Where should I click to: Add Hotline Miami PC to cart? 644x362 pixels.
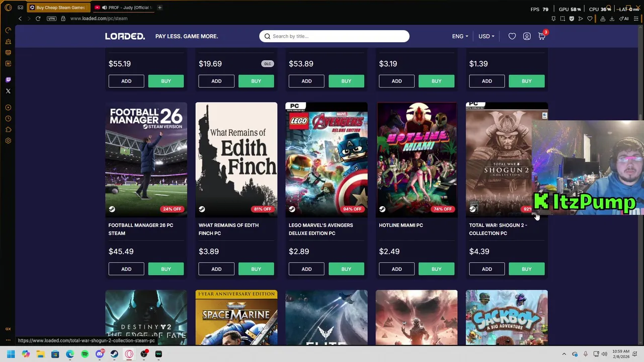click(396, 269)
